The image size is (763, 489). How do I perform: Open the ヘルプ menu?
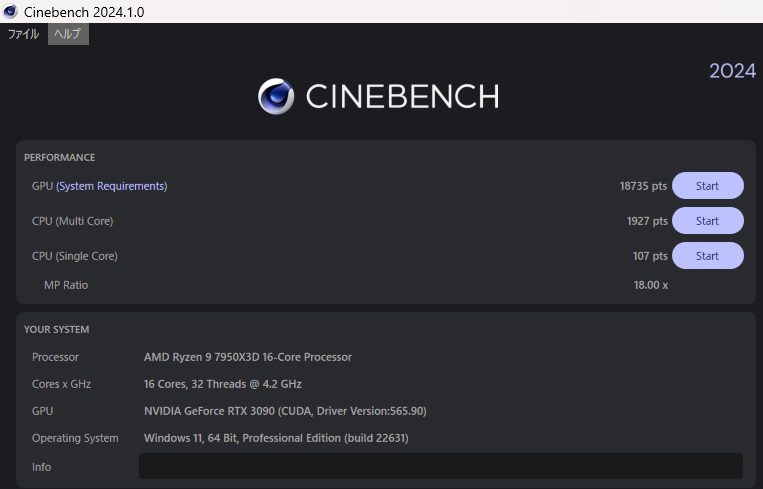[68, 34]
